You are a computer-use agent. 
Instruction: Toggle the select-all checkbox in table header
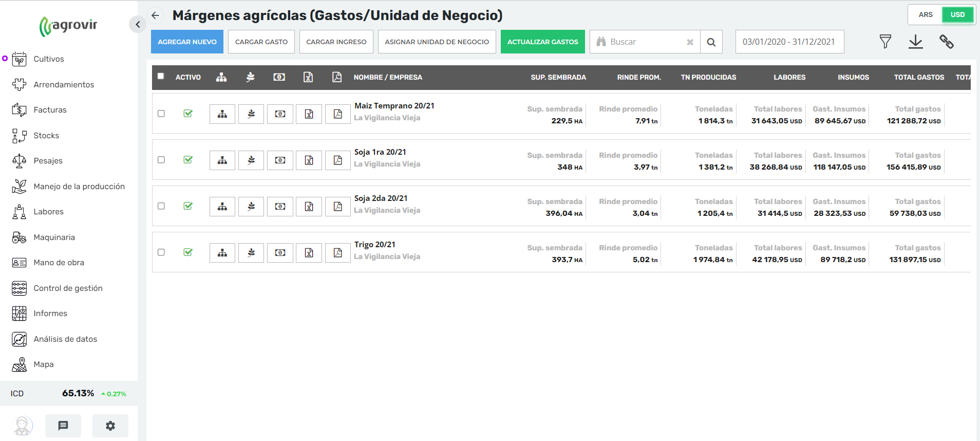(x=161, y=76)
